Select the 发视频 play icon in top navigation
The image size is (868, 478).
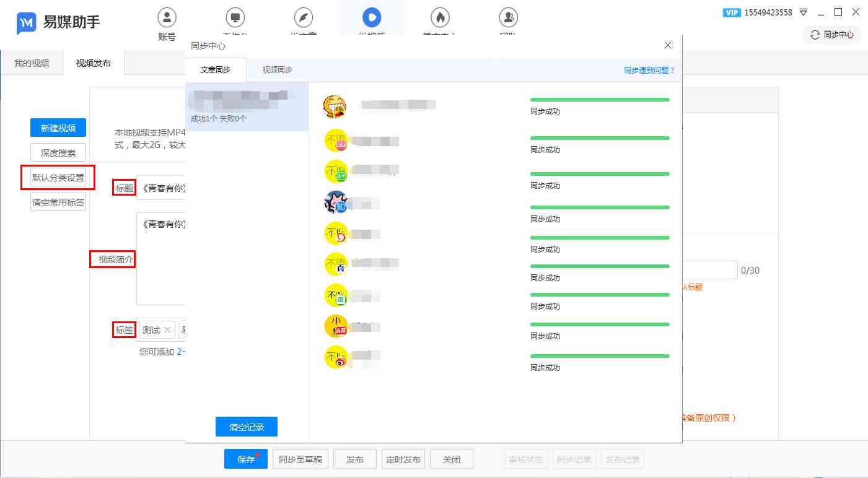pyautogui.click(x=372, y=17)
